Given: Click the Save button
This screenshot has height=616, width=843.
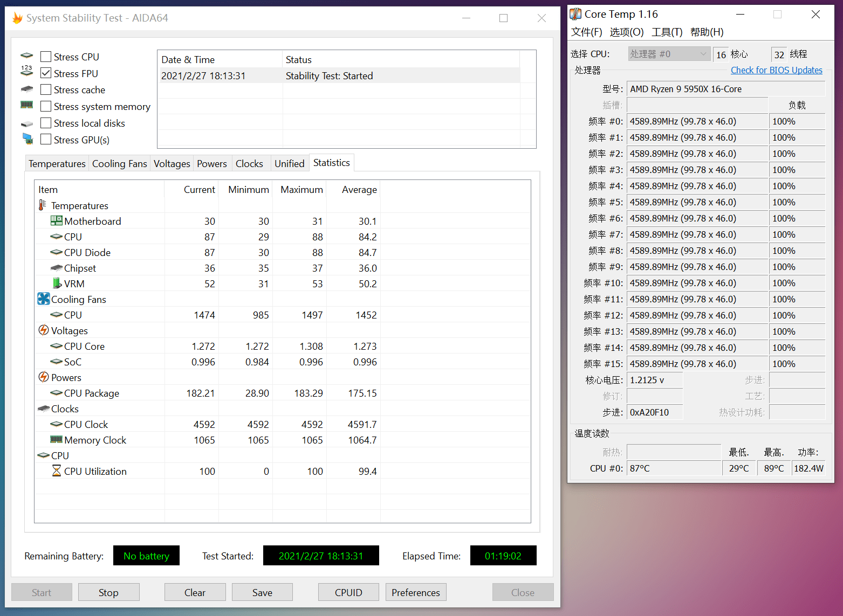Looking at the screenshot, I should tap(262, 592).
